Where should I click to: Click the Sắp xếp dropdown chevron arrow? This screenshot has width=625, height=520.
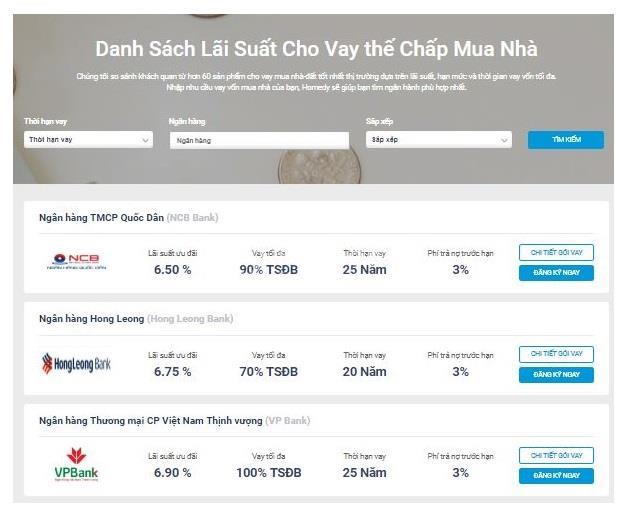click(x=504, y=140)
